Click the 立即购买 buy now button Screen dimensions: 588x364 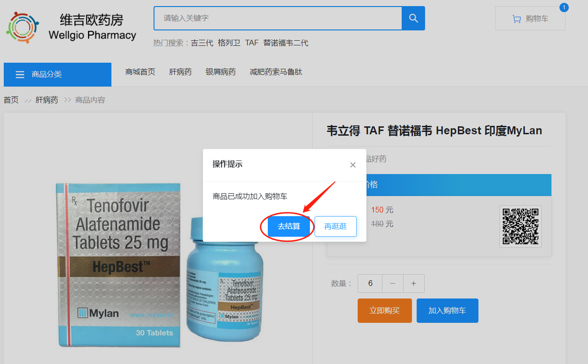385,311
